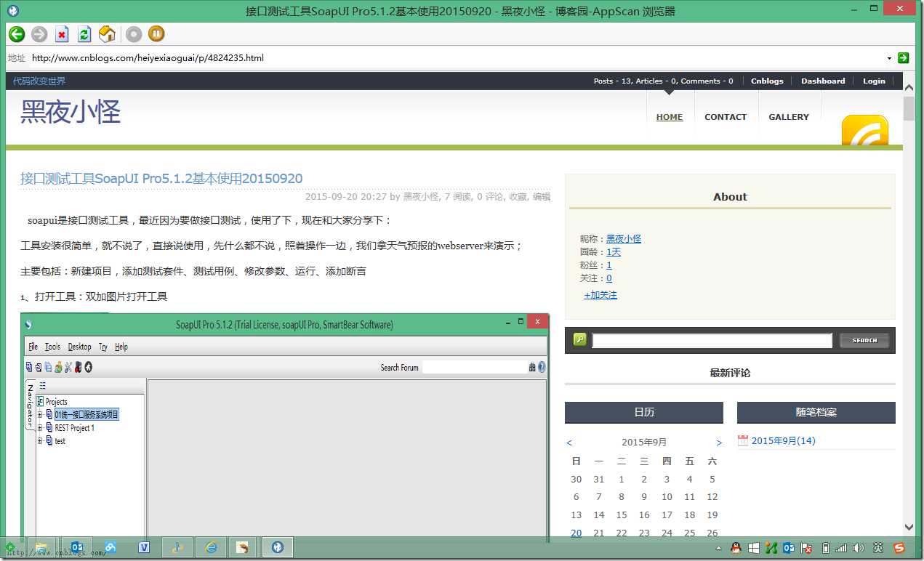Open the 2015年9月(14) archive link
924x561 pixels.
783,441
